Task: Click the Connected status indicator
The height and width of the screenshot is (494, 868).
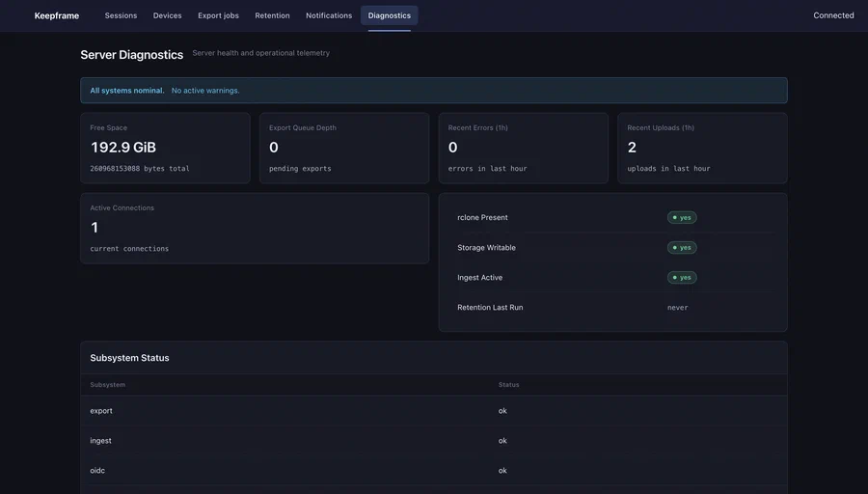Action: click(833, 15)
